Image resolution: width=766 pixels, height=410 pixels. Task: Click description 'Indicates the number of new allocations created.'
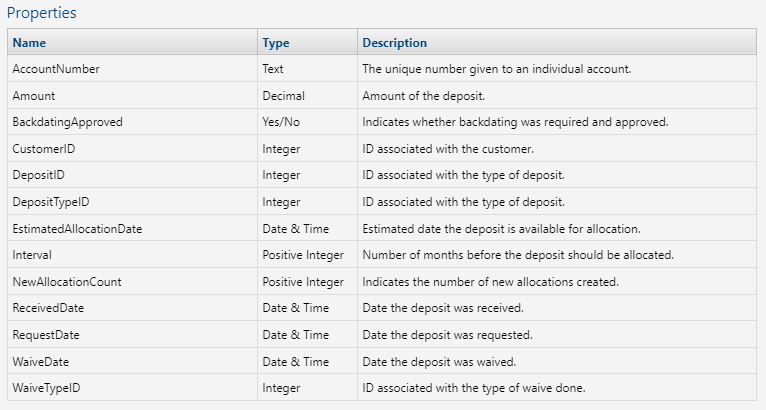(x=490, y=282)
